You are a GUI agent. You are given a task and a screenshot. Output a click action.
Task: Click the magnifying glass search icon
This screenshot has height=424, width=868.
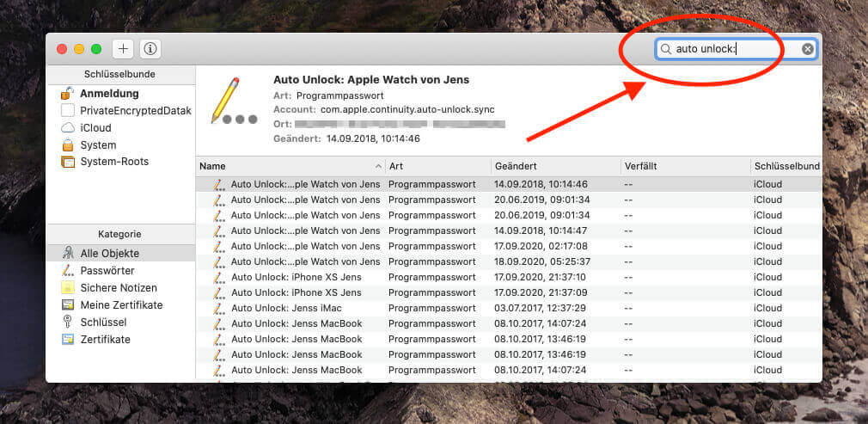pyautogui.click(x=666, y=50)
